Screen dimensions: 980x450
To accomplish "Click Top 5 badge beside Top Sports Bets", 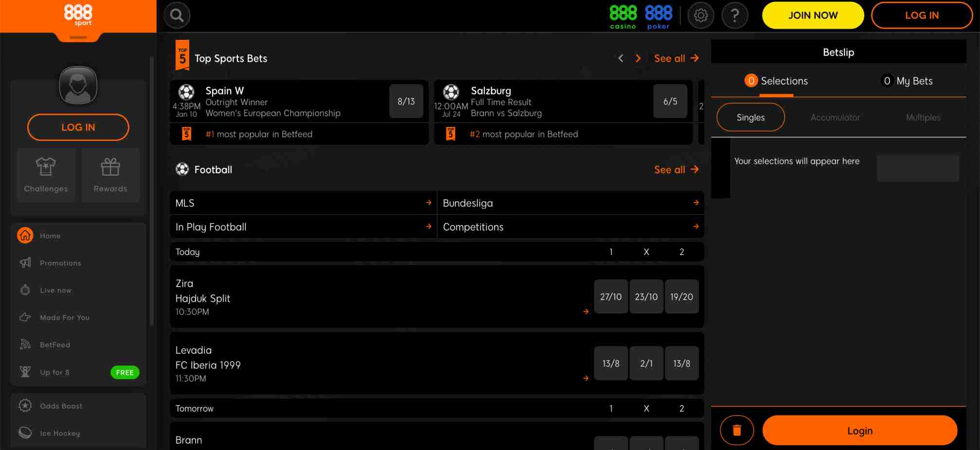I will (x=182, y=55).
